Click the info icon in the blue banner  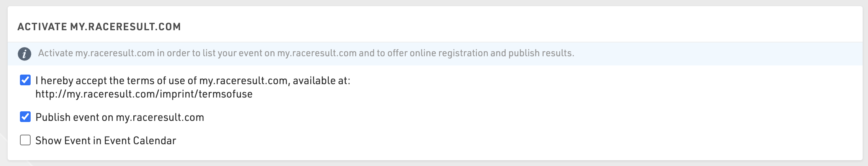coord(25,54)
